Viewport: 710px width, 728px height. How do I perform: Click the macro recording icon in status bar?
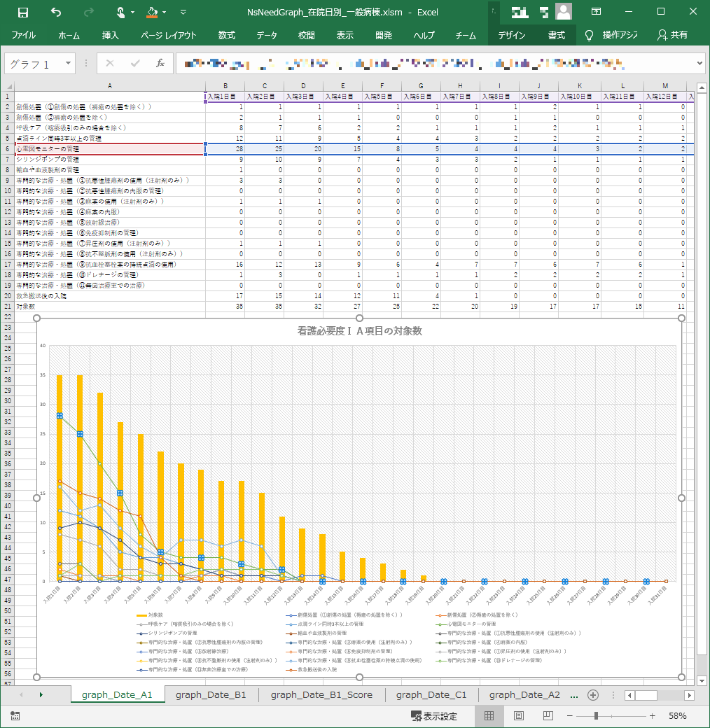pyautogui.click(x=15, y=716)
